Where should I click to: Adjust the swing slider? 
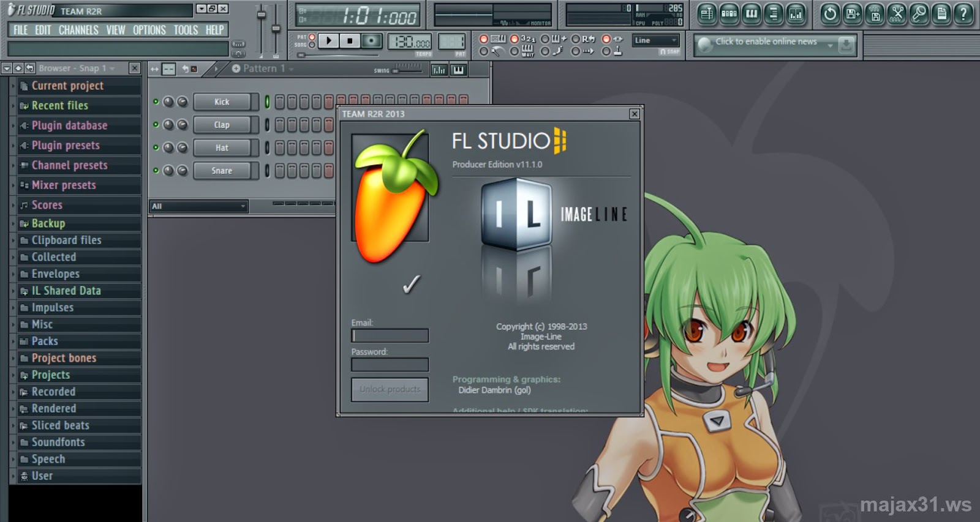[408, 71]
